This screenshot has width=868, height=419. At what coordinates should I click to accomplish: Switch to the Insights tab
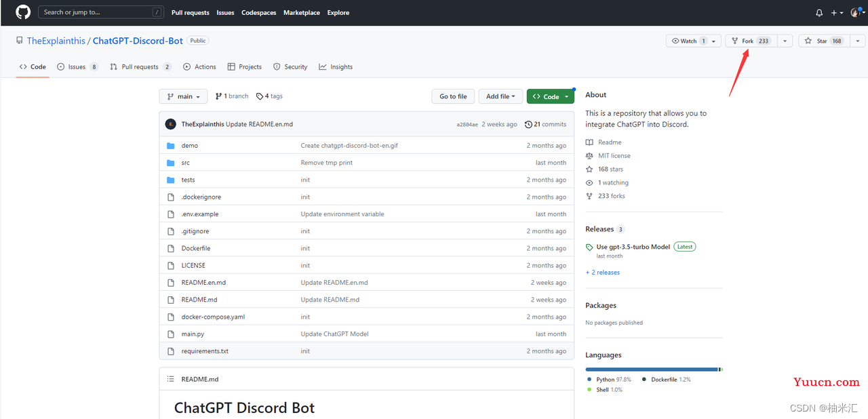coord(336,66)
